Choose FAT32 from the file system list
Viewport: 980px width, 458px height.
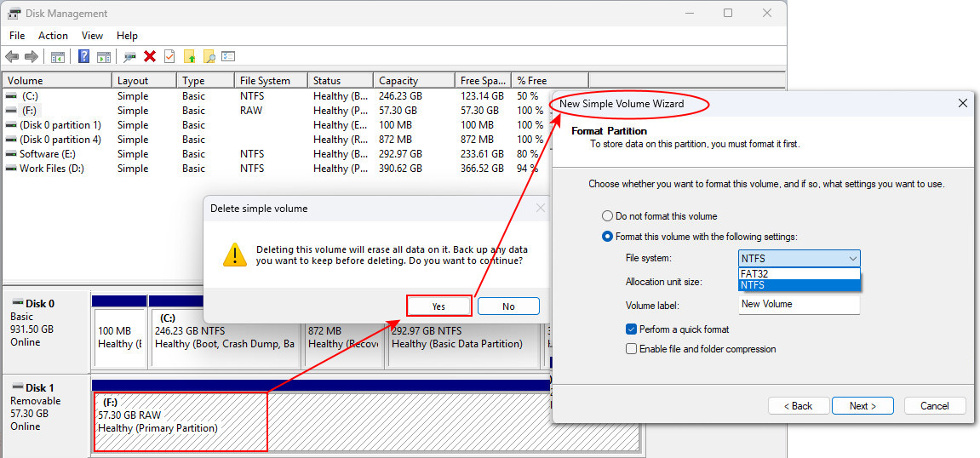[799, 273]
